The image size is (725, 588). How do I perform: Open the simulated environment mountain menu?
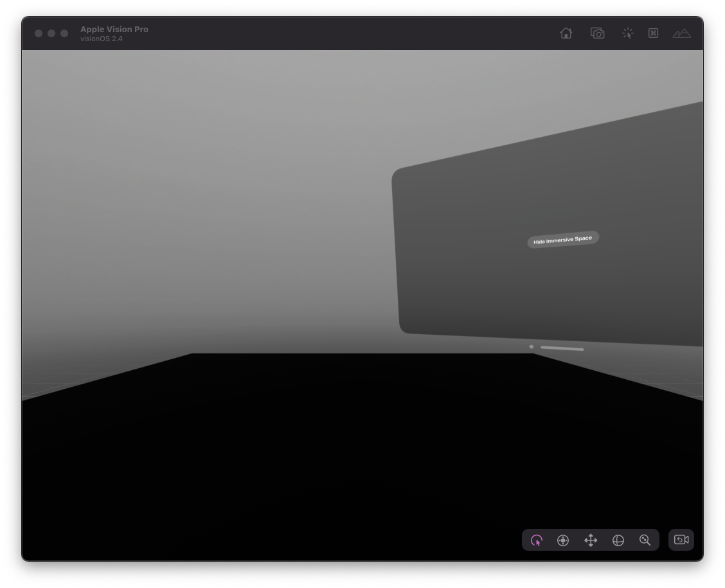(681, 33)
